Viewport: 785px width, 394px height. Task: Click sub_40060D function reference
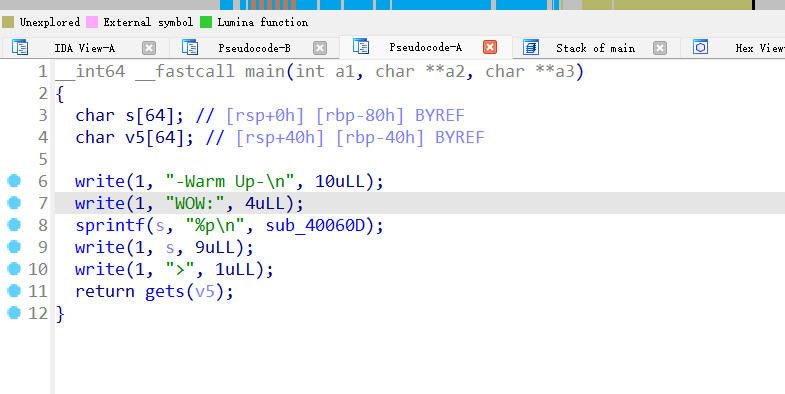click(315, 225)
